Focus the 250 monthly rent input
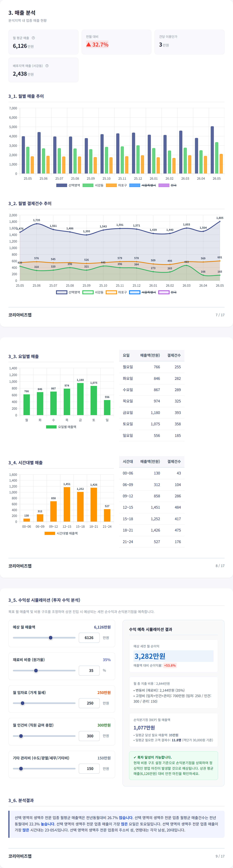The width and height of the screenshot is (233, 868). click(89, 703)
